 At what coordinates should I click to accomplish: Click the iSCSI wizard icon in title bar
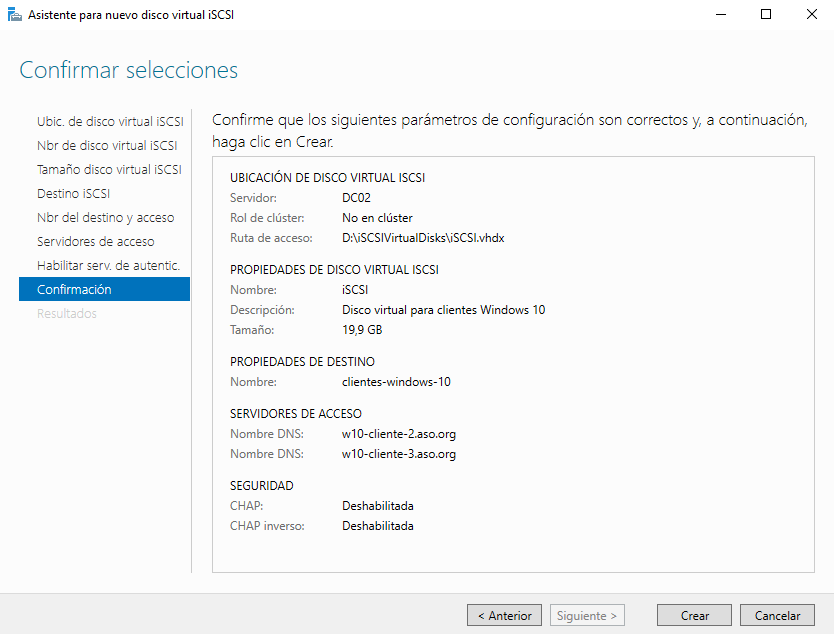(x=14, y=15)
